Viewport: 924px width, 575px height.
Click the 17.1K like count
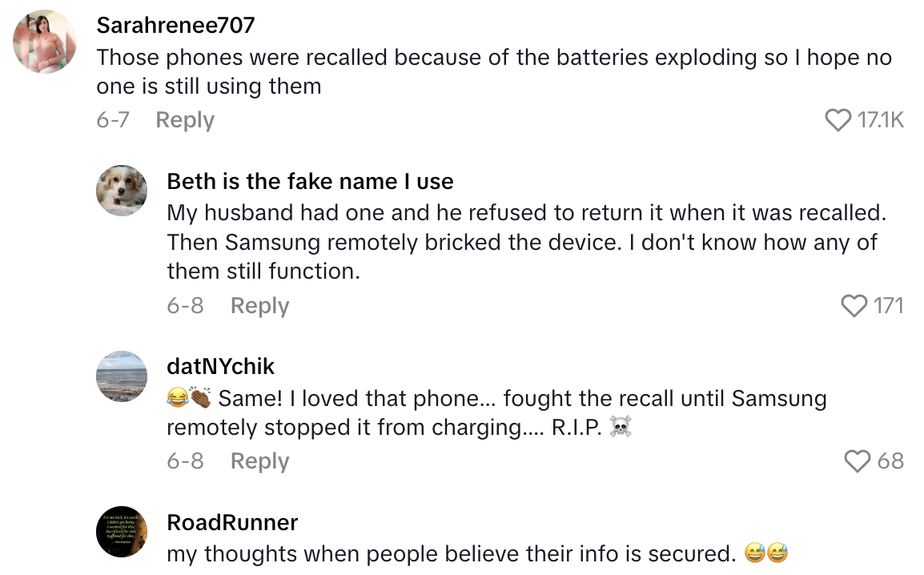point(882,120)
